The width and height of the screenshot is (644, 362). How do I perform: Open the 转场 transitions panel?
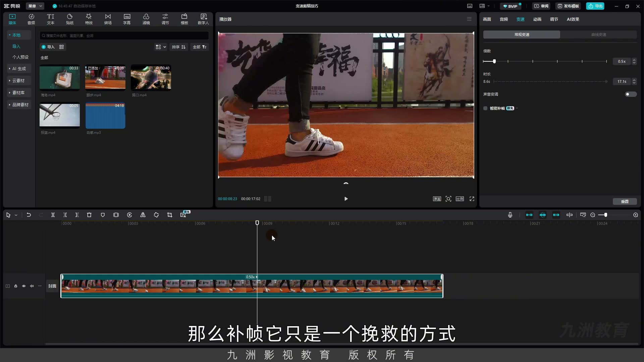pos(108,19)
